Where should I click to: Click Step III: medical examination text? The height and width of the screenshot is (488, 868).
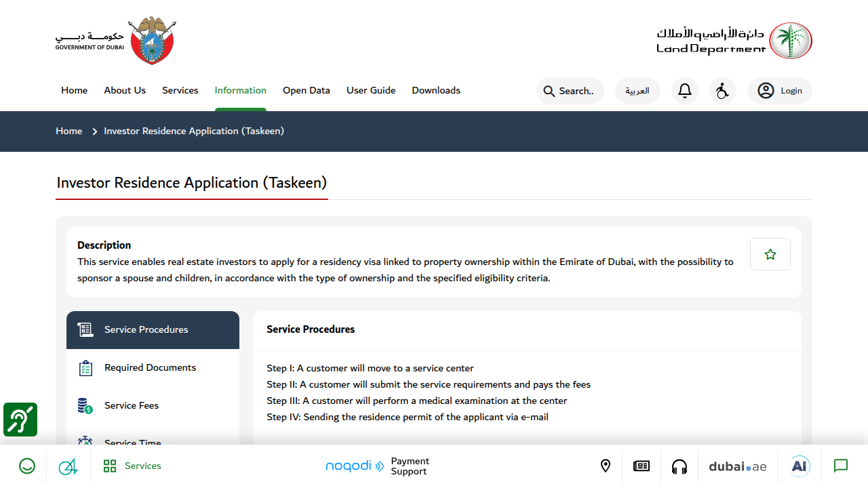(x=417, y=401)
